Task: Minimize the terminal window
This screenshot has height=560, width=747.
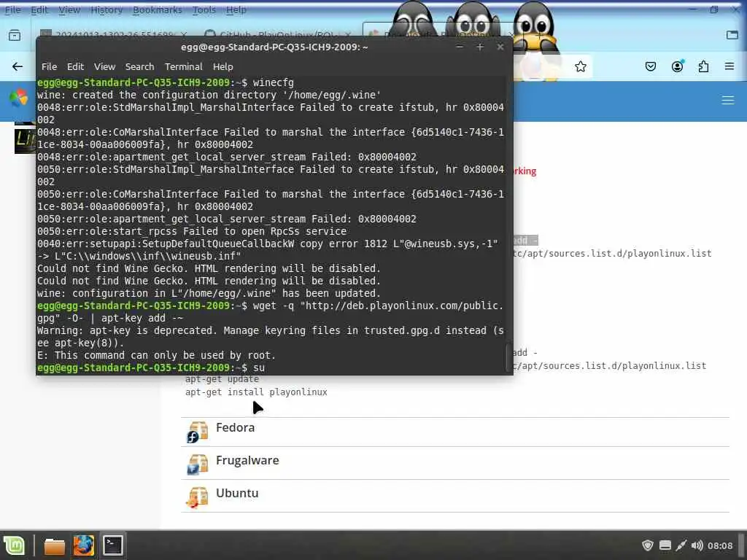Action: (x=460, y=47)
